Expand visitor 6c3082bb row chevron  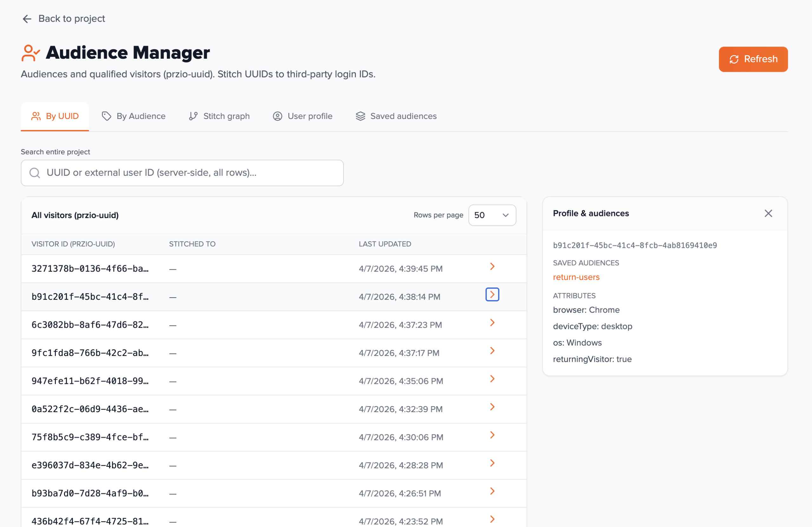492,323
